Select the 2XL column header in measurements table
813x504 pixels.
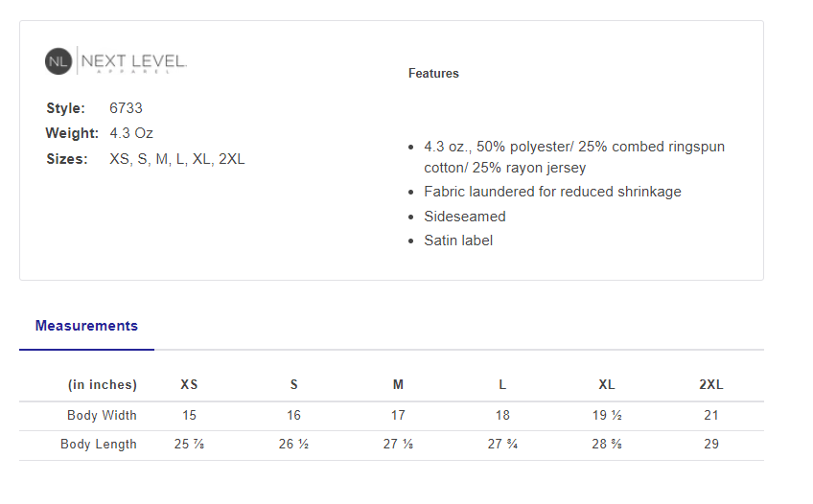coord(711,385)
